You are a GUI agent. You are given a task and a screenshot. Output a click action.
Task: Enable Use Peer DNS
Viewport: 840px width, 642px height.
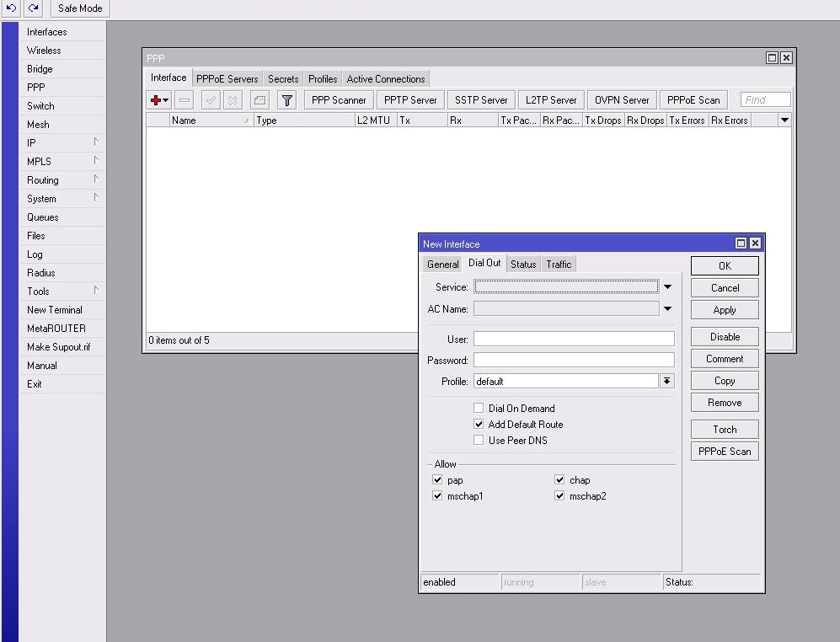click(479, 440)
